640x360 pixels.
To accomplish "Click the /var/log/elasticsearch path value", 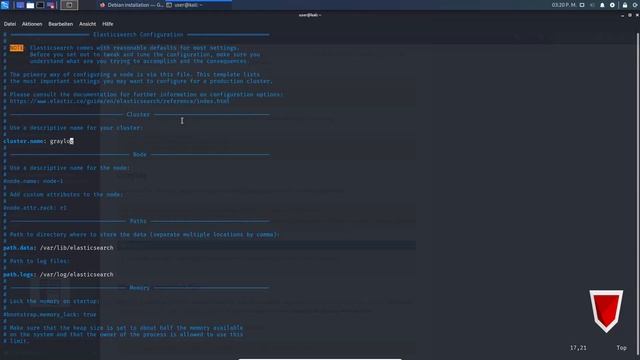I will pyautogui.click(x=76, y=274).
